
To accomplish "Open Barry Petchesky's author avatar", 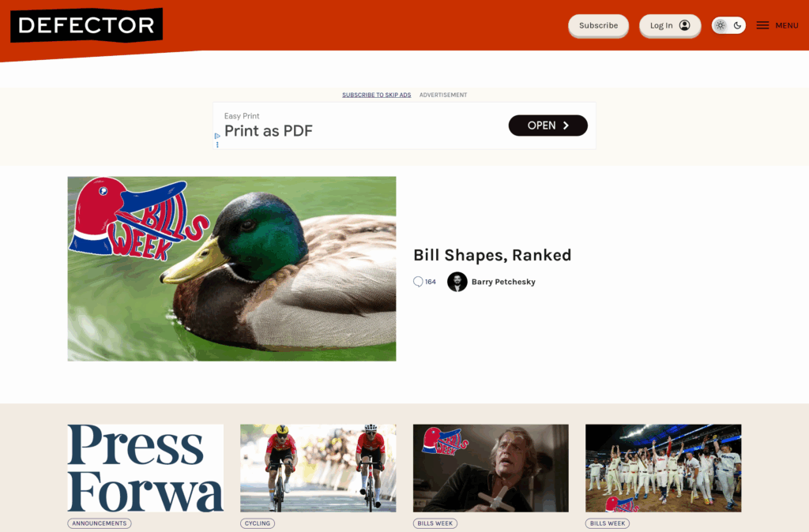I will (x=457, y=282).
